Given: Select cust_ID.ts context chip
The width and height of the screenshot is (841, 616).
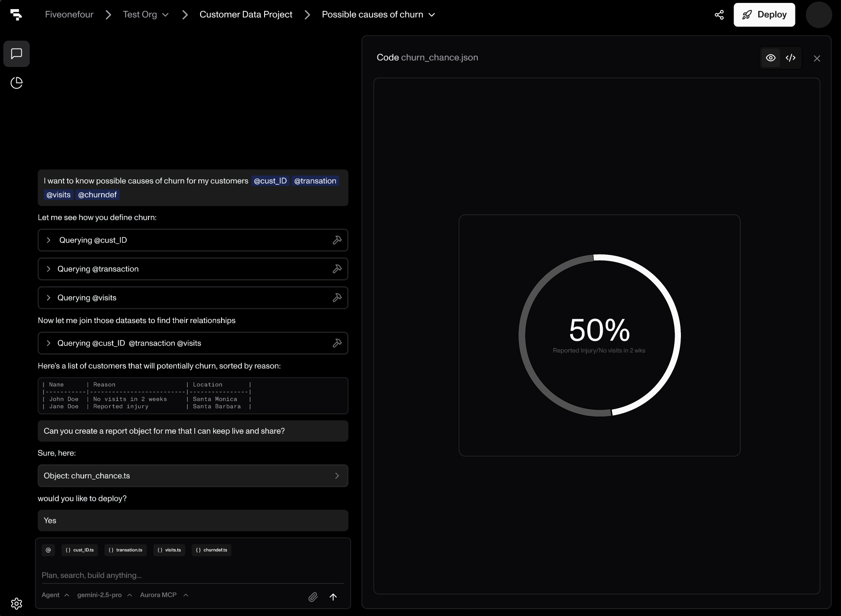Looking at the screenshot, I should pyautogui.click(x=79, y=550).
